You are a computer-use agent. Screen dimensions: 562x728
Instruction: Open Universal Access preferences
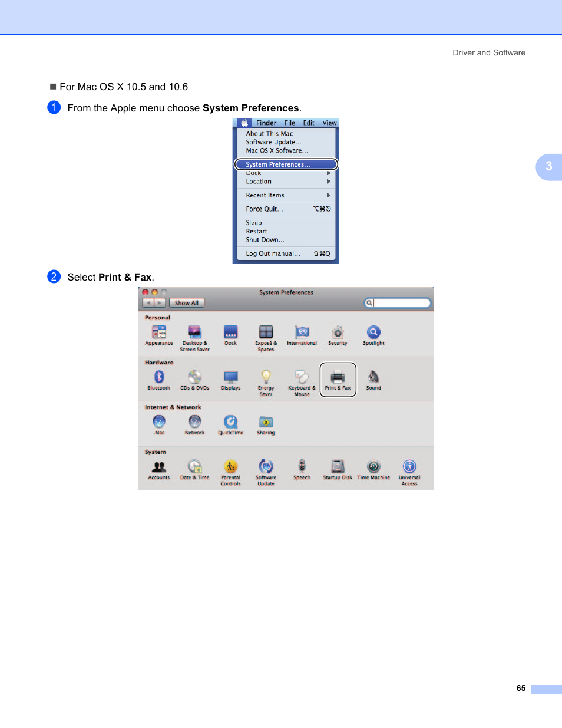pyautogui.click(x=409, y=473)
